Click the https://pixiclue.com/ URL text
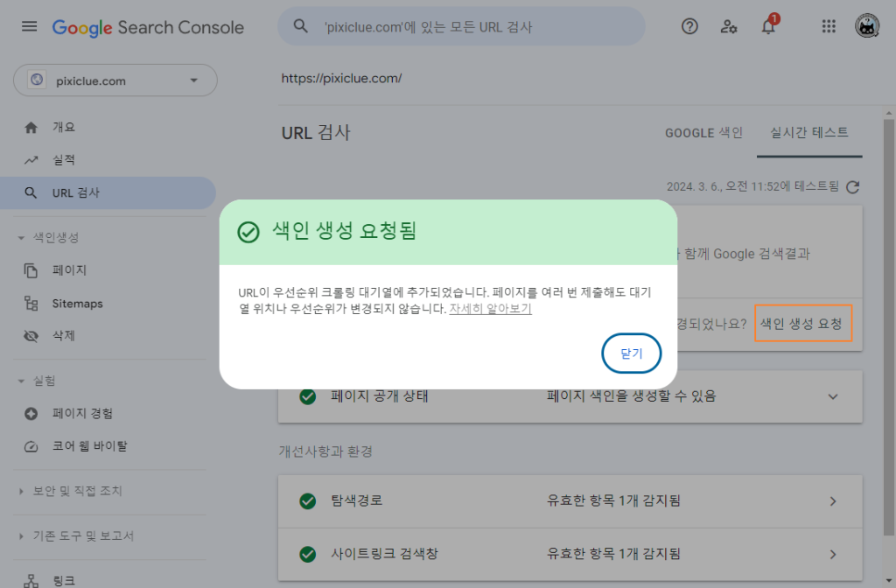This screenshot has width=896, height=588. click(342, 78)
